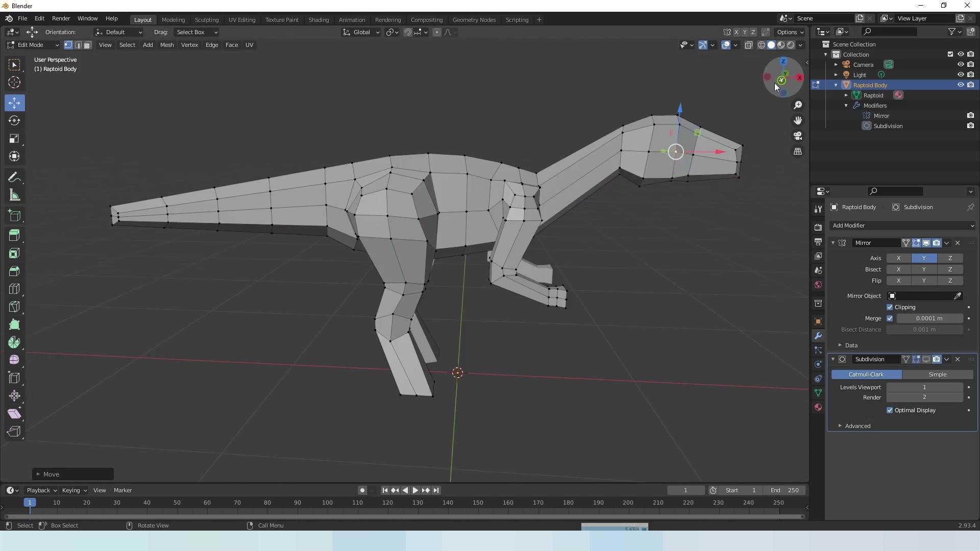Image resolution: width=980 pixels, height=551 pixels.
Task: Enable mirror on Z axis
Action: click(x=949, y=258)
